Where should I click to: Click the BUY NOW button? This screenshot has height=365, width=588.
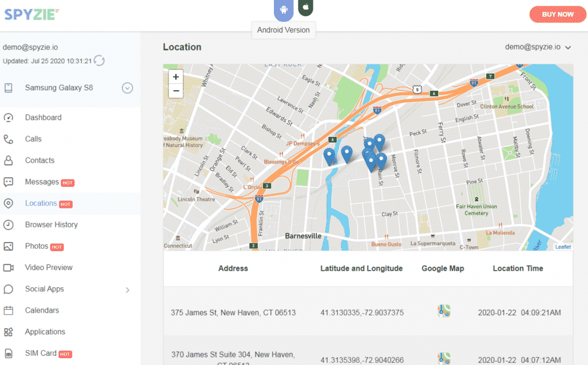557,14
